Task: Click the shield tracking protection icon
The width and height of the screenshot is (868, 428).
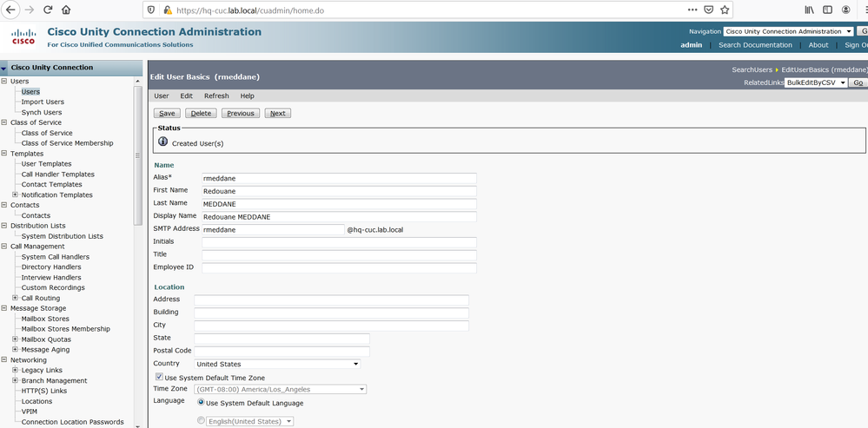Action: (x=152, y=10)
